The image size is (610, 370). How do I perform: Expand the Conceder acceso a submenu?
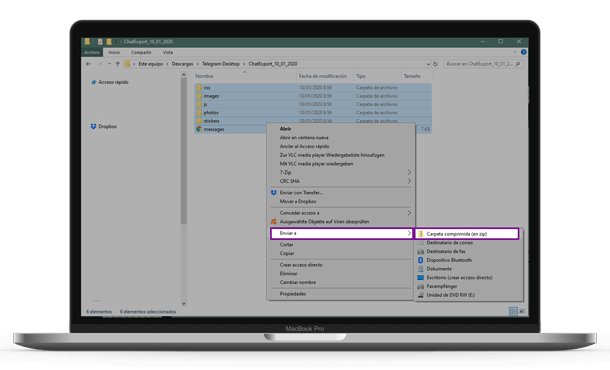click(340, 213)
